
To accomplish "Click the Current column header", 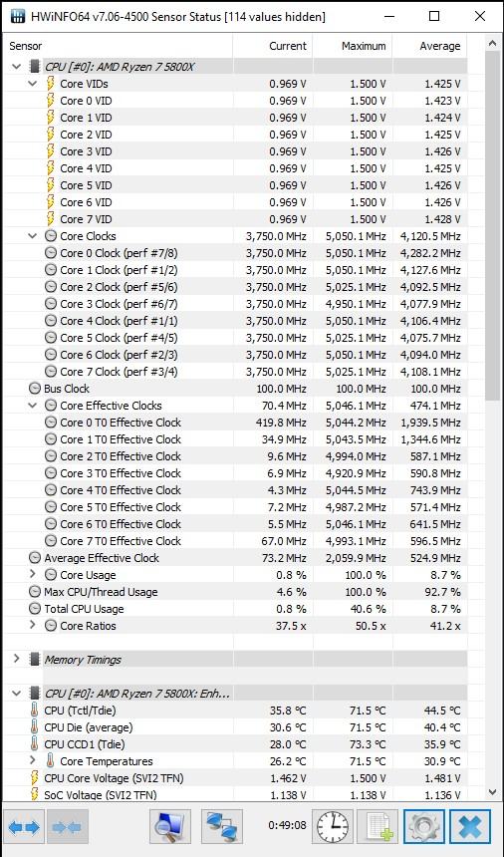I will pyautogui.click(x=273, y=46).
